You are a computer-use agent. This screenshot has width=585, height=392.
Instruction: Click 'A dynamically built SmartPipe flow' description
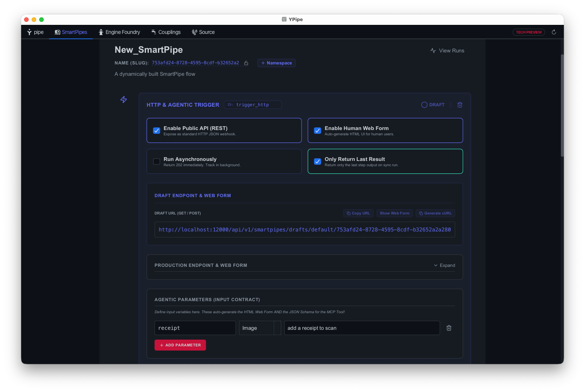coord(155,74)
